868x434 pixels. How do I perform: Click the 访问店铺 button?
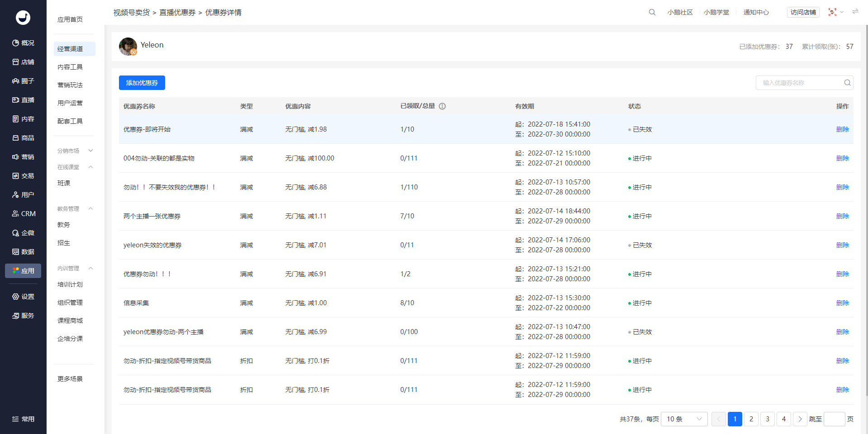click(803, 12)
